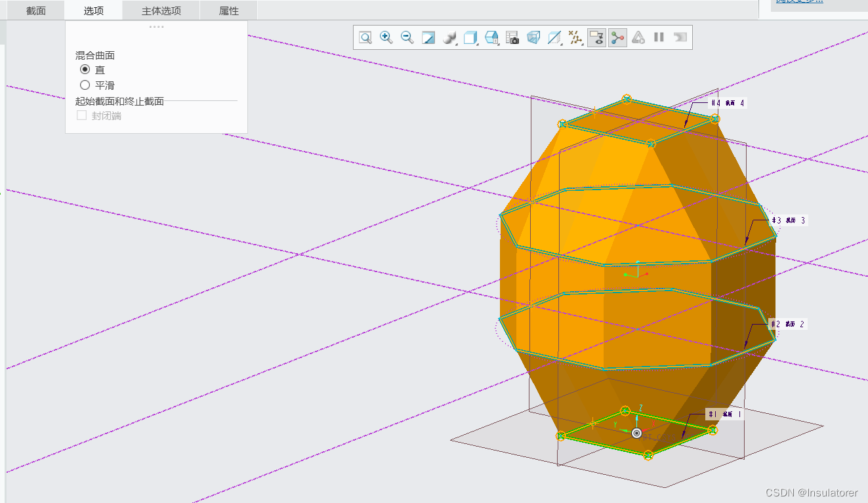Click the Zoom In magnifier icon

(386, 38)
